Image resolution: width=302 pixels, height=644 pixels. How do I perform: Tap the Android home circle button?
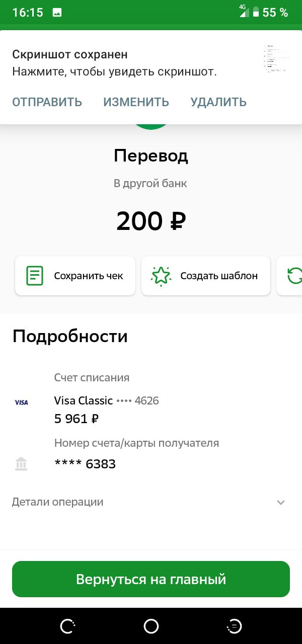tap(151, 626)
